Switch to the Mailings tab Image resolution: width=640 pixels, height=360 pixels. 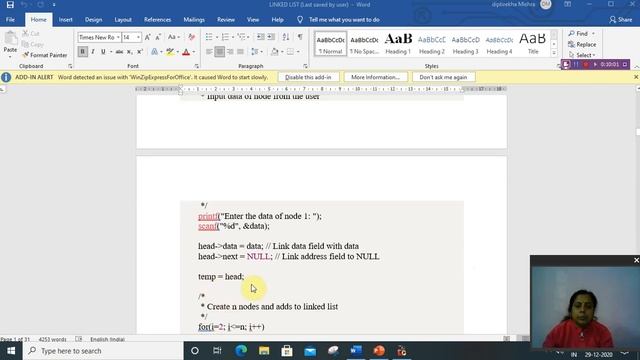point(194,20)
